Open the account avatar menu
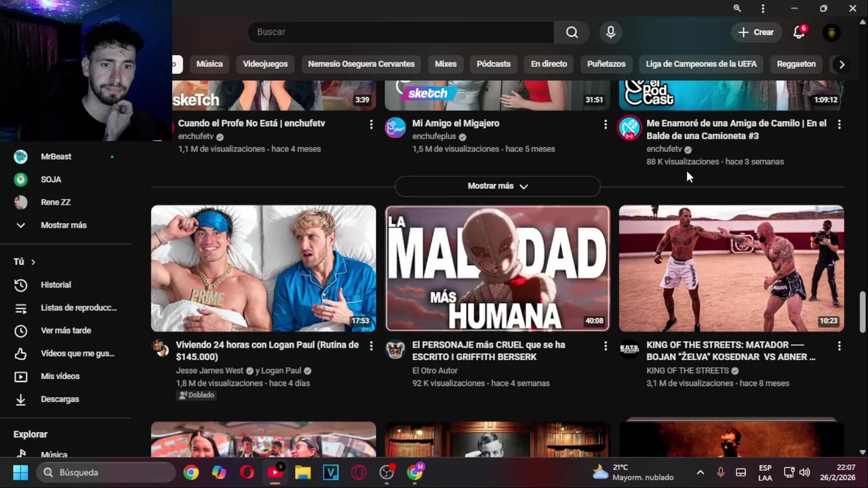The image size is (868, 488). [x=831, y=32]
